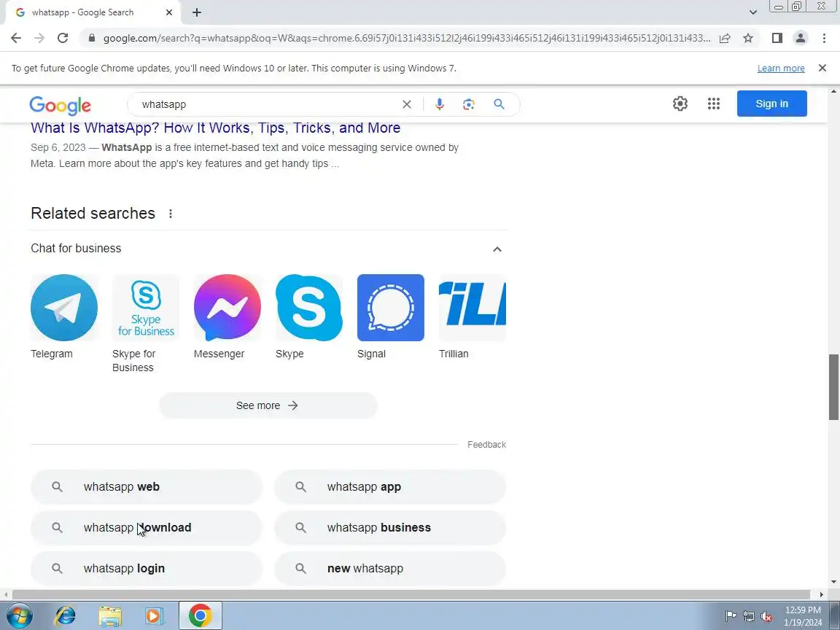This screenshot has height=630, width=840.
Task: Search by image with Google Lens
Action: [469, 104]
